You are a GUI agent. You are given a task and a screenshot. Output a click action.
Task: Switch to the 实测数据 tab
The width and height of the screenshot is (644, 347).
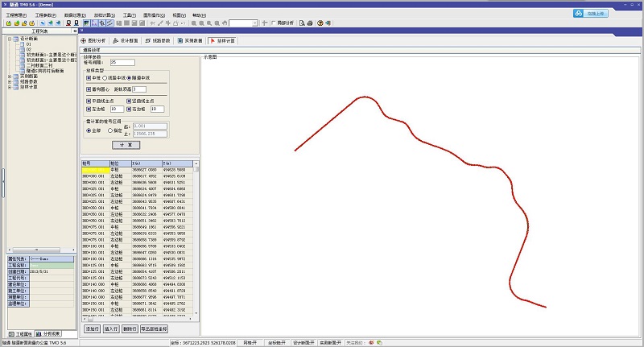(x=190, y=40)
